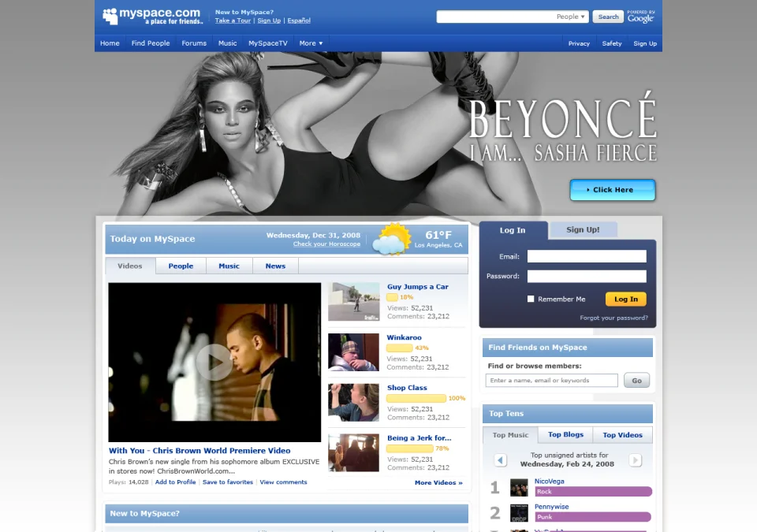Click the Go button for find friends
This screenshot has width=757, height=532.
click(637, 381)
